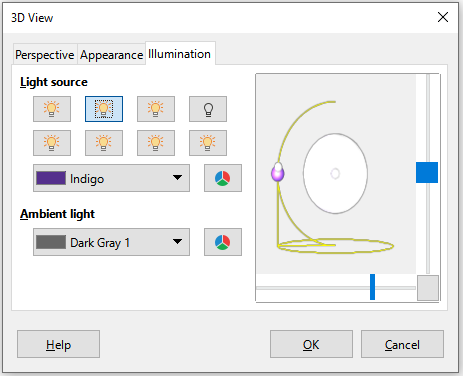This screenshot has width=463, height=376.
Task: Click the horizontal light position slider handle
Action: click(373, 287)
